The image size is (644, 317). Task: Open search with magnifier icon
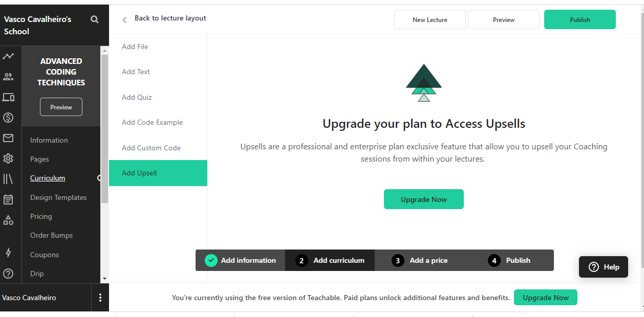click(95, 19)
